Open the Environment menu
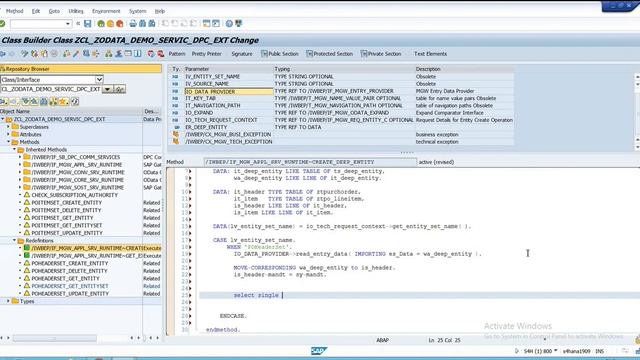The width and height of the screenshot is (640, 360). (x=106, y=11)
